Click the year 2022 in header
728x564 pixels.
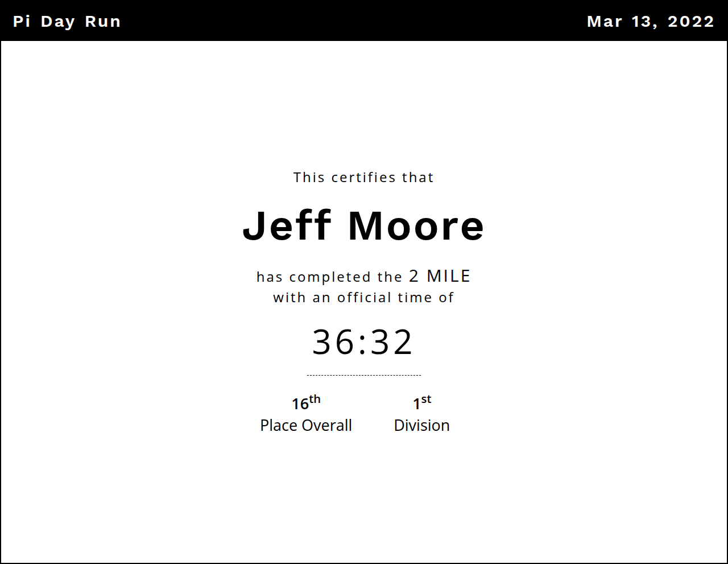(691, 22)
